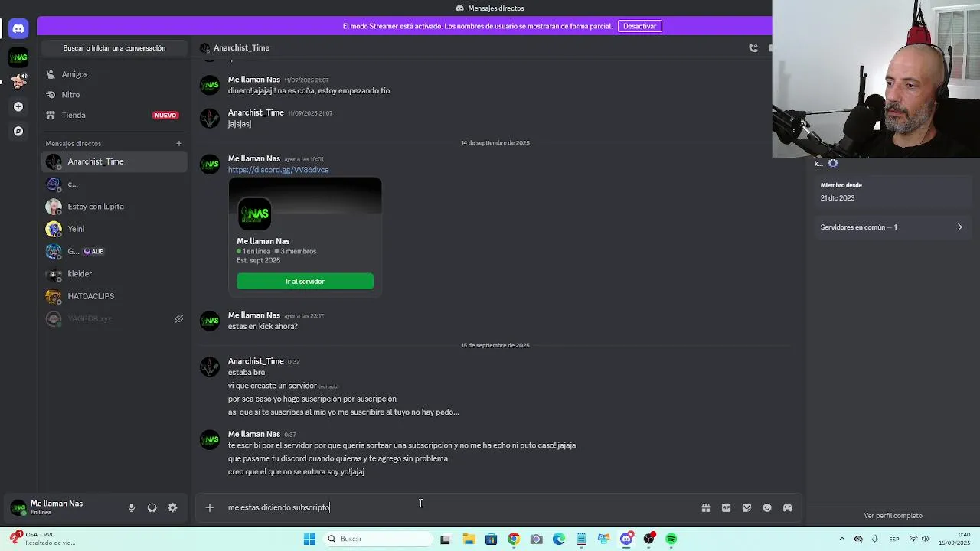
Task: Click Anarchist_Time avatar on 0:32 message
Action: [x=210, y=367]
